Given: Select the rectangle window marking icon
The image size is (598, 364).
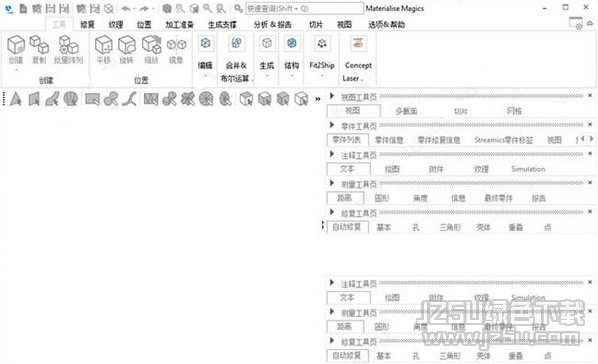Looking at the screenshot, I should [x=92, y=99].
